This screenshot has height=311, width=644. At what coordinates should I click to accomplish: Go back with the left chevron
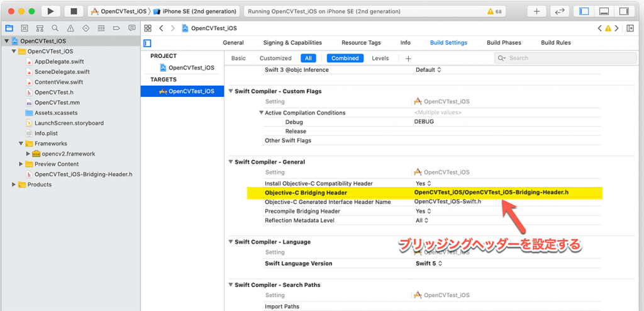(162, 28)
